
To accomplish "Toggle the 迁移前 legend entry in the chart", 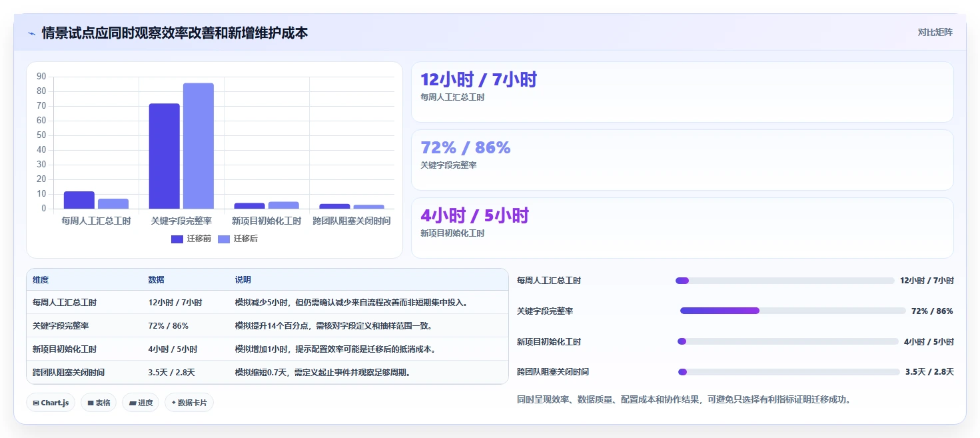I will [191, 239].
